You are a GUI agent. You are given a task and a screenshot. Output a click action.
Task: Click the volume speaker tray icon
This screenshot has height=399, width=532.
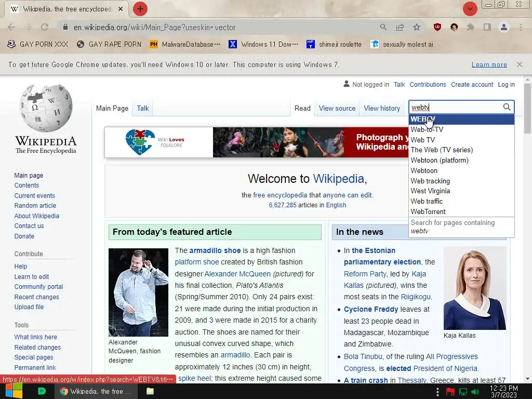coord(475,392)
